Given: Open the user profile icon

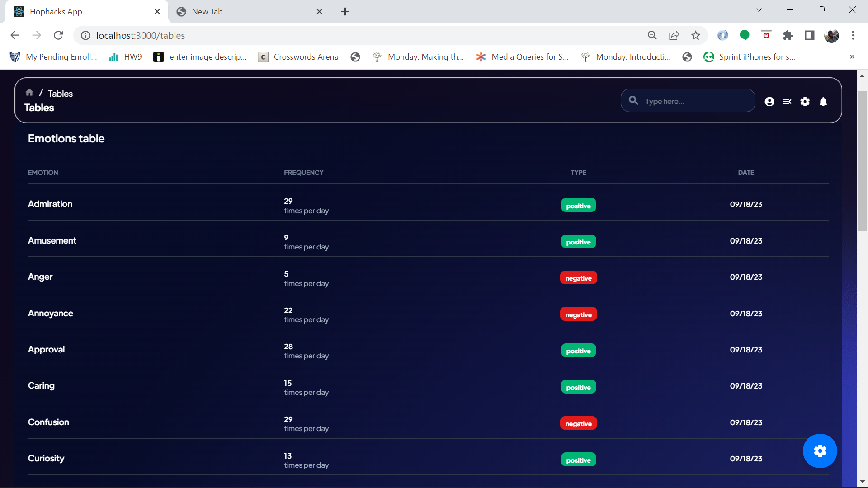Looking at the screenshot, I should coord(769,102).
